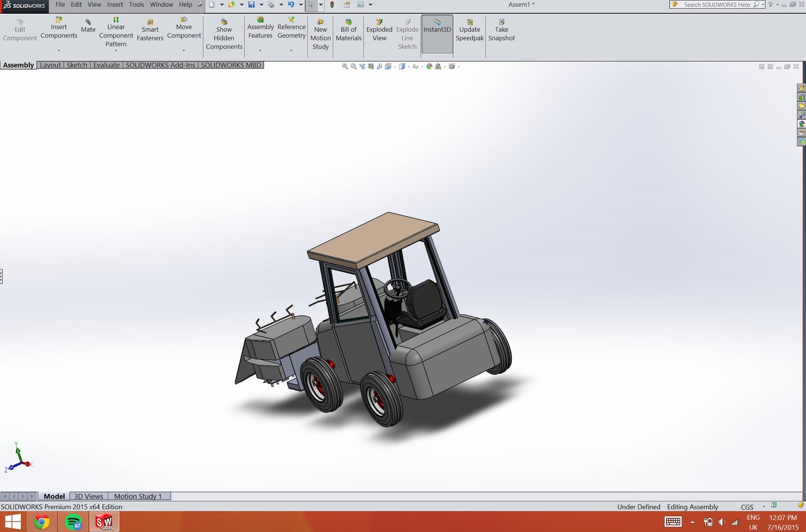Switch to the Evaluate tab

click(x=106, y=65)
